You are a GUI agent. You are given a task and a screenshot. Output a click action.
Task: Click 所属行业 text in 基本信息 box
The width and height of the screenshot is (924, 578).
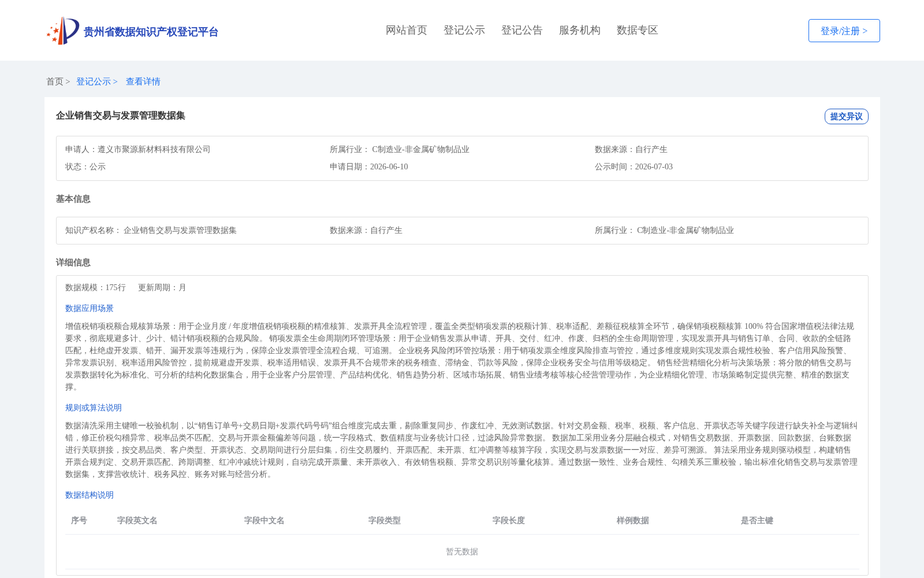coord(664,231)
